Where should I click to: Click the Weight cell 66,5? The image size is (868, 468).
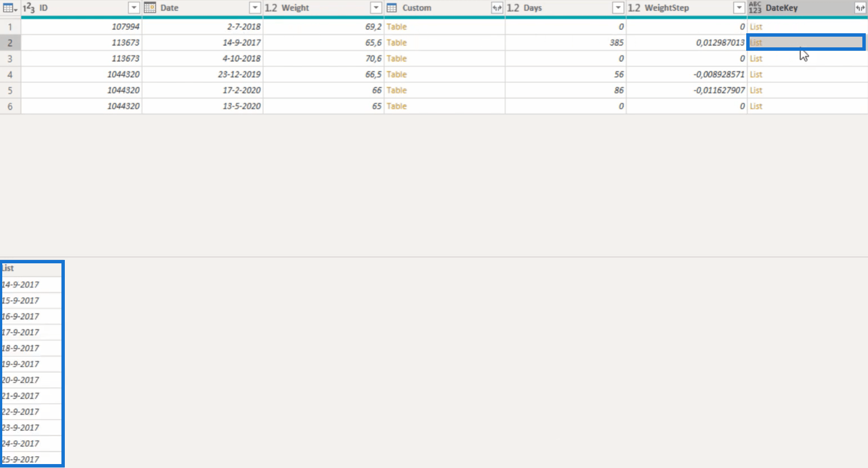click(324, 74)
